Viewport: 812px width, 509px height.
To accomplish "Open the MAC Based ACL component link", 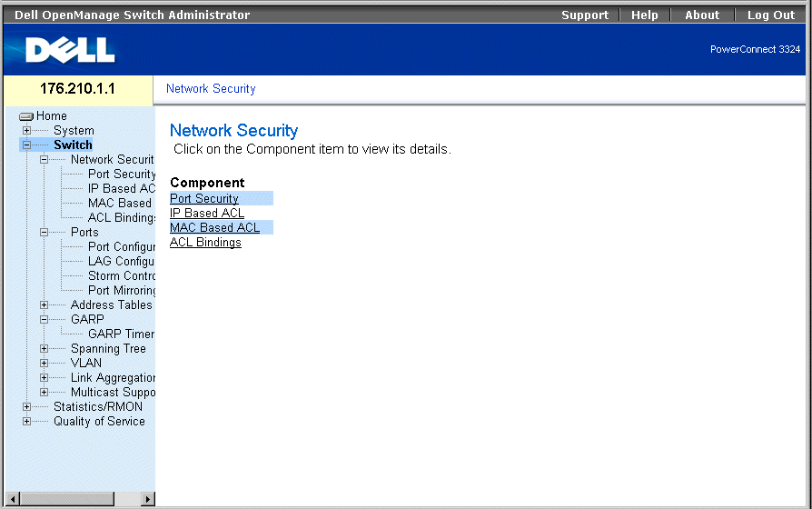I will 215,227.
